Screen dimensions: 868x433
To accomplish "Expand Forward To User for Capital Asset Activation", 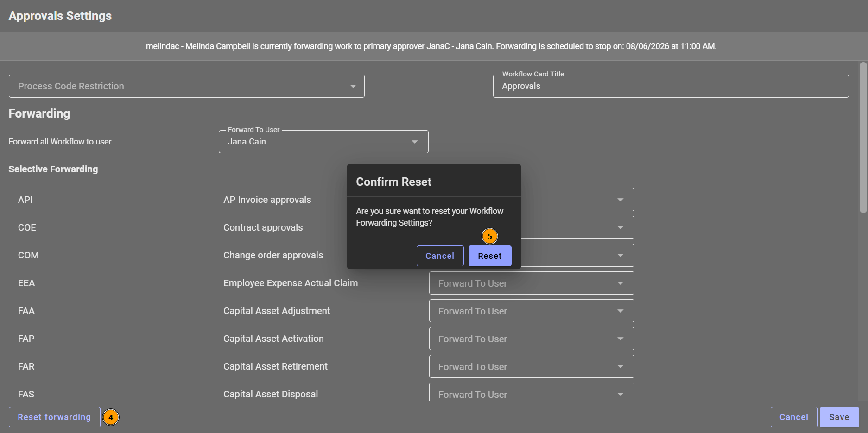I will (x=532, y=339).
